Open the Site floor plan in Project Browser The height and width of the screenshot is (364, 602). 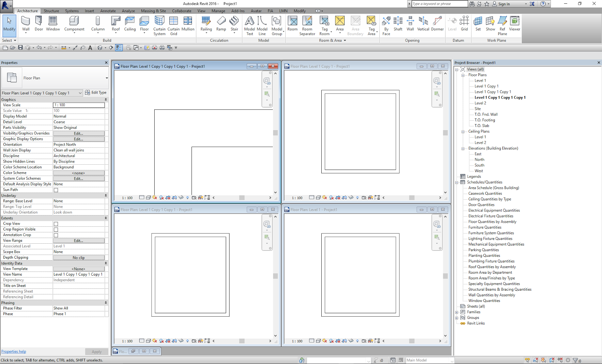(x=477, y=109)
